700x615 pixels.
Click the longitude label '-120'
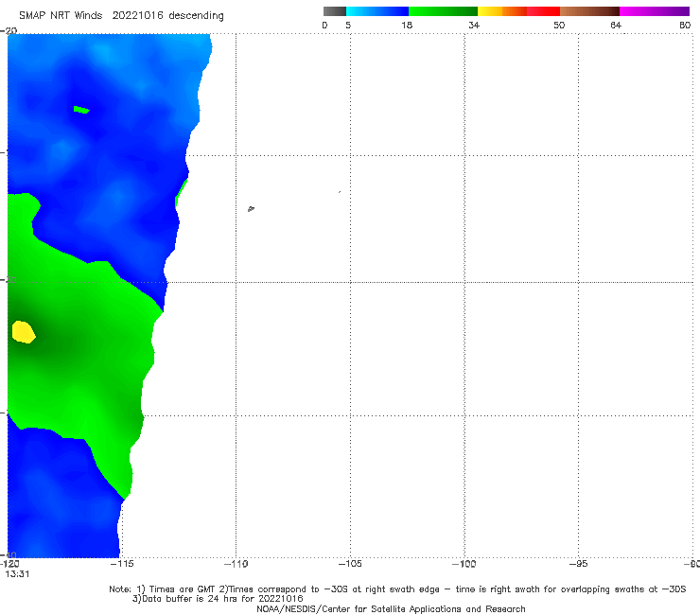click(9, 564)
